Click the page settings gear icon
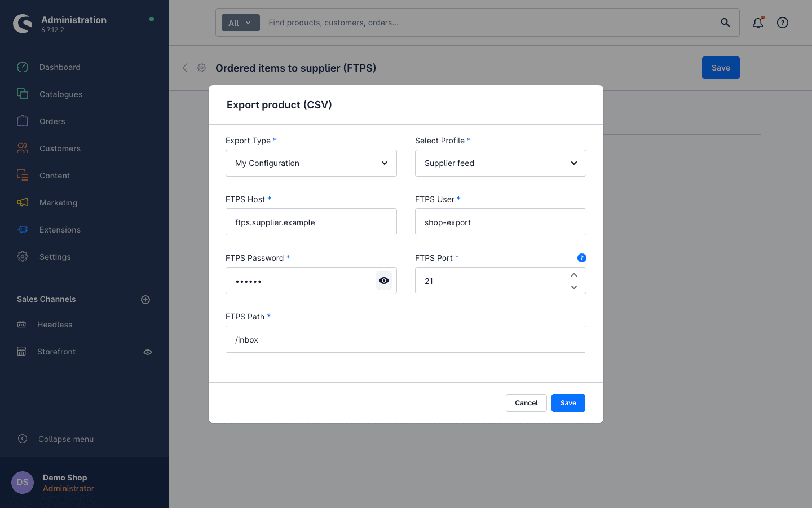Screen dimensions: 812x508 (x=202, y=68)
